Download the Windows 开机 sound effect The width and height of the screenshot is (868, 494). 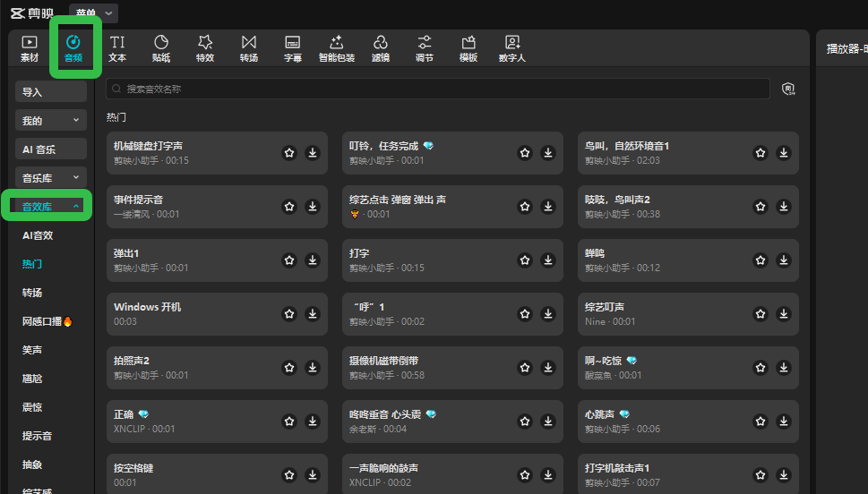point(313,314)
